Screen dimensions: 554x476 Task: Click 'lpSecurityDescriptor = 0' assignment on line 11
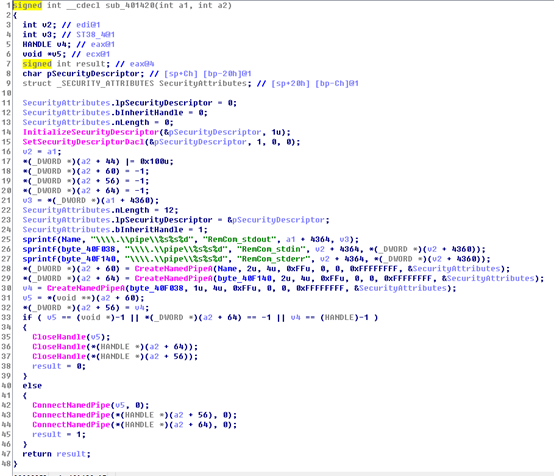pyautogui.click(x=174, y=103)
